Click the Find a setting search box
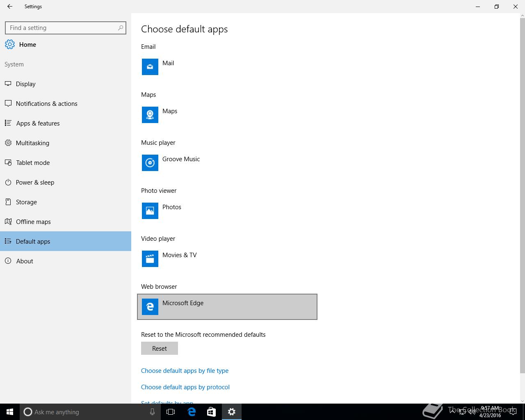The height and width of the screenshot is (420, 525). point(66,28)
